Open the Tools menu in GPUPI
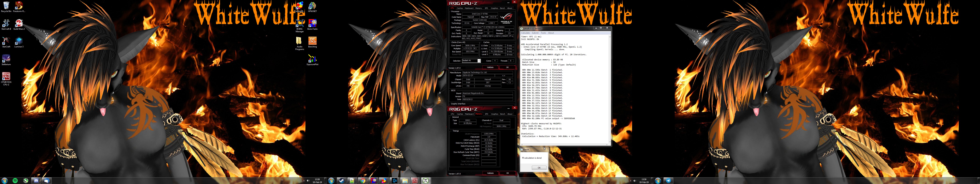This screenshot has height=184, width=980. click(543, 33)
